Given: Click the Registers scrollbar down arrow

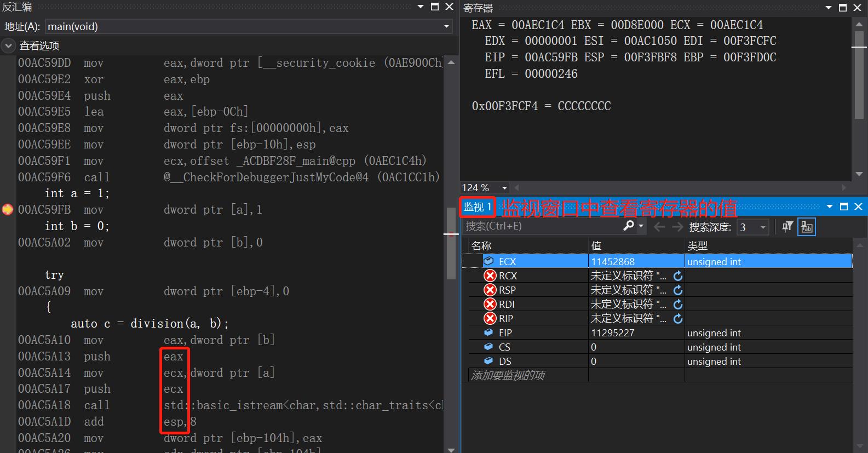Looking at the screenshot, I should [x=859, y=174].
